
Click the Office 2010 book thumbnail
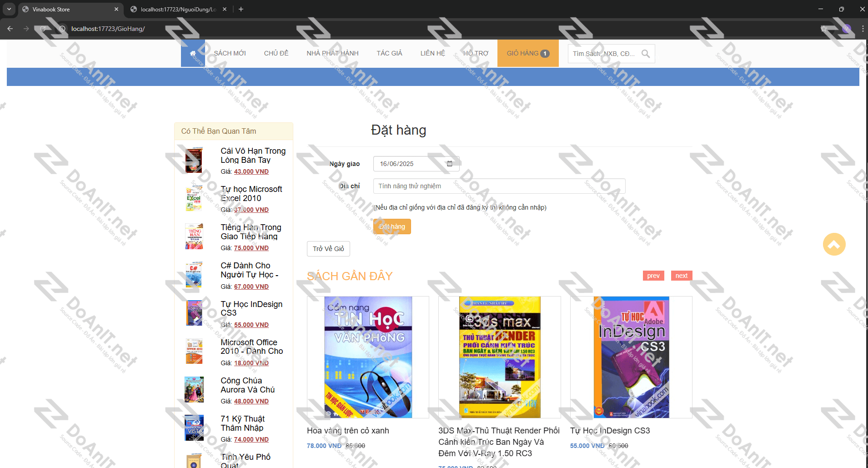click(194, 351)
